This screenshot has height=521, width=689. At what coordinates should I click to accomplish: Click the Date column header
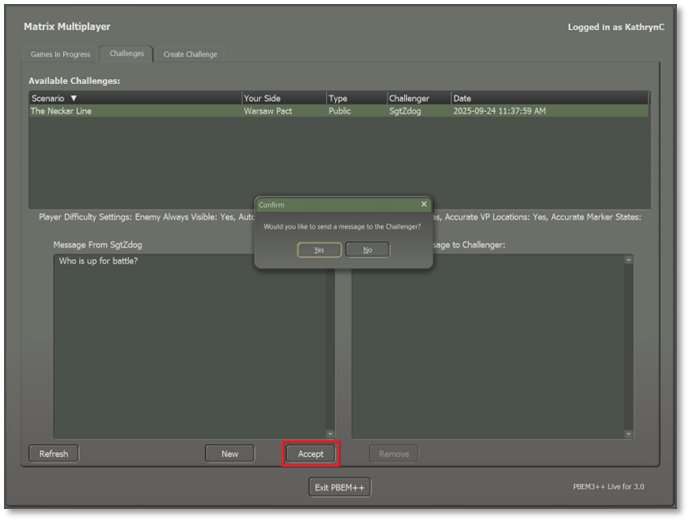tap(462, 98)
